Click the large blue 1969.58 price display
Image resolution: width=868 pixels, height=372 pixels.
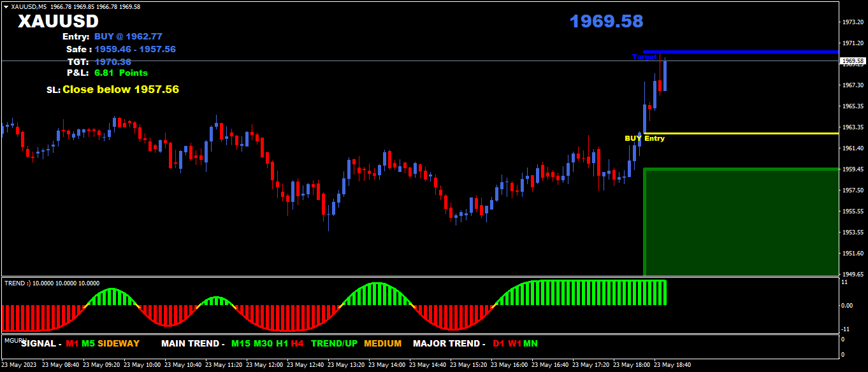pos(606,22)
